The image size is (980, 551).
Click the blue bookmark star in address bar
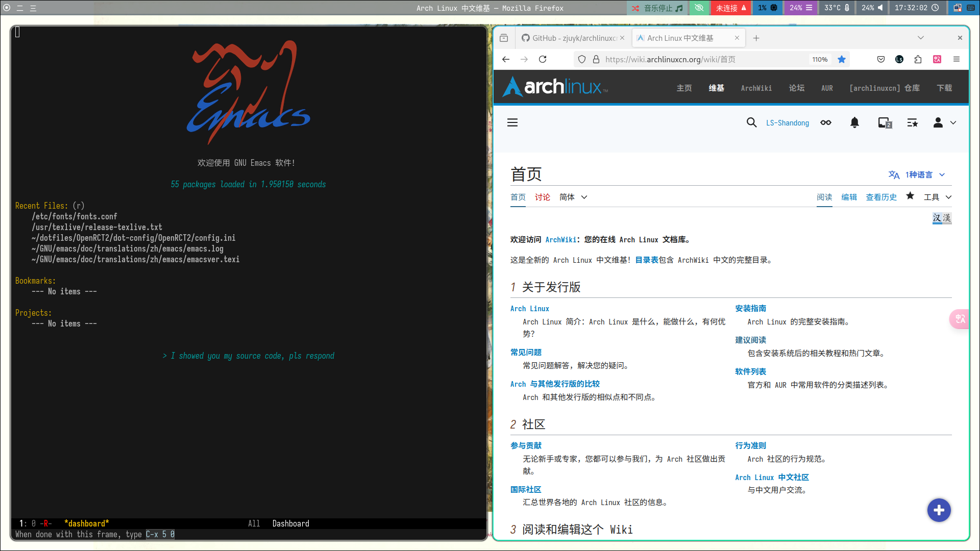(842, 59)
